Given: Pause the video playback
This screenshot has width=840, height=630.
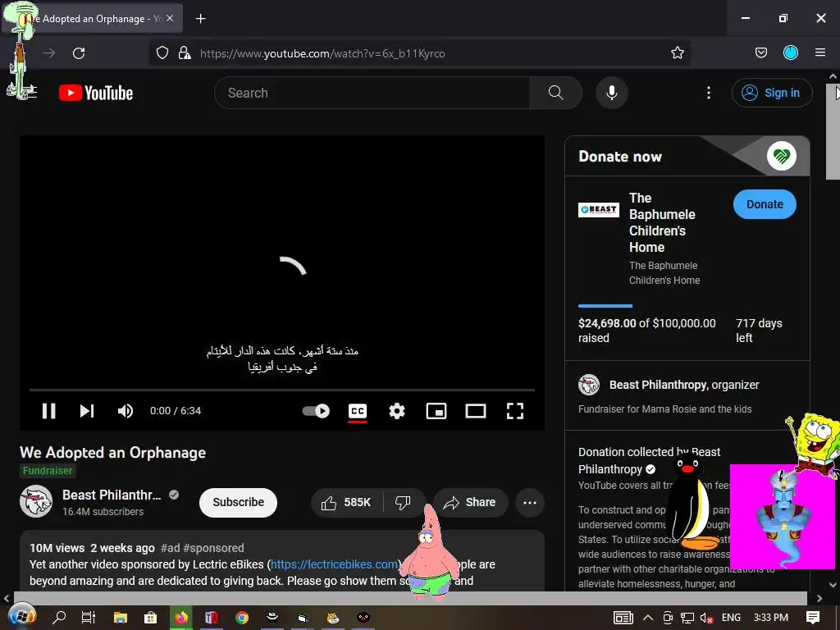Looking at the screenshot, I should pos(48,411).
